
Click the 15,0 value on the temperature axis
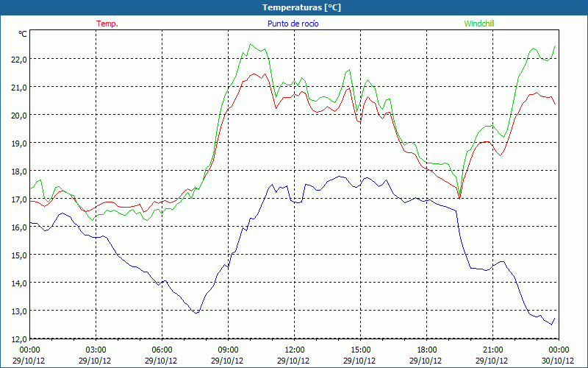(19, 255)
